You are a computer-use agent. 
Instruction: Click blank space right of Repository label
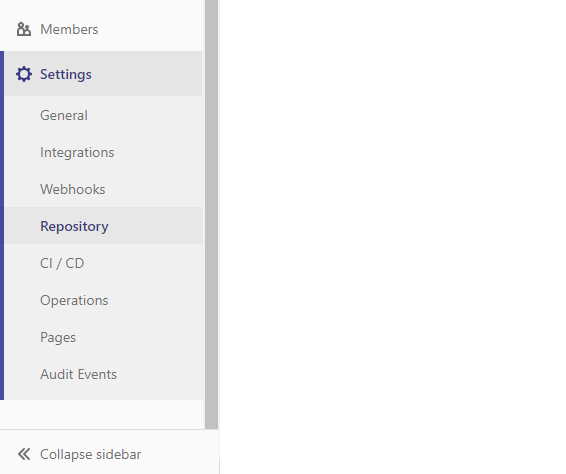(x=155, y=226)
